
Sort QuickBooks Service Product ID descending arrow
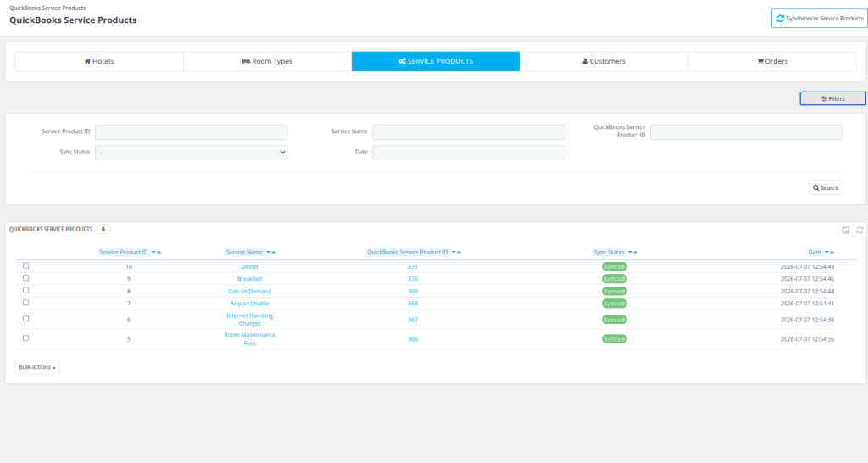[x=454, y=253]
